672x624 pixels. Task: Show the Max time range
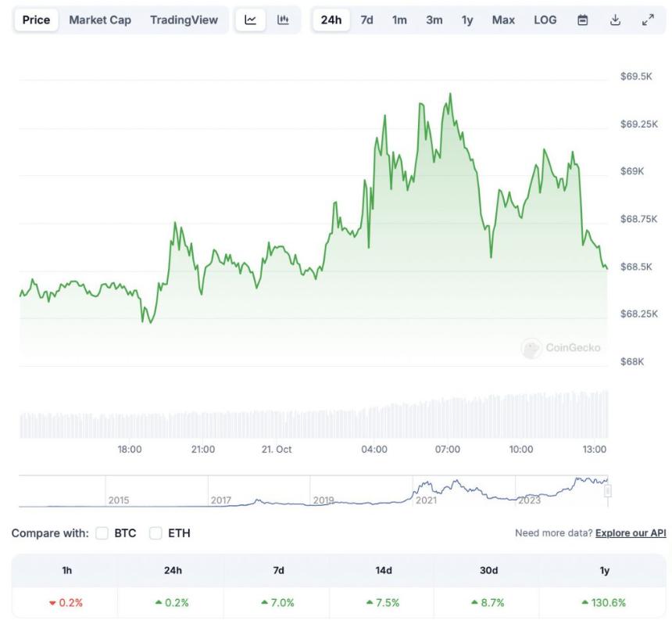click(x=503, y=20)
